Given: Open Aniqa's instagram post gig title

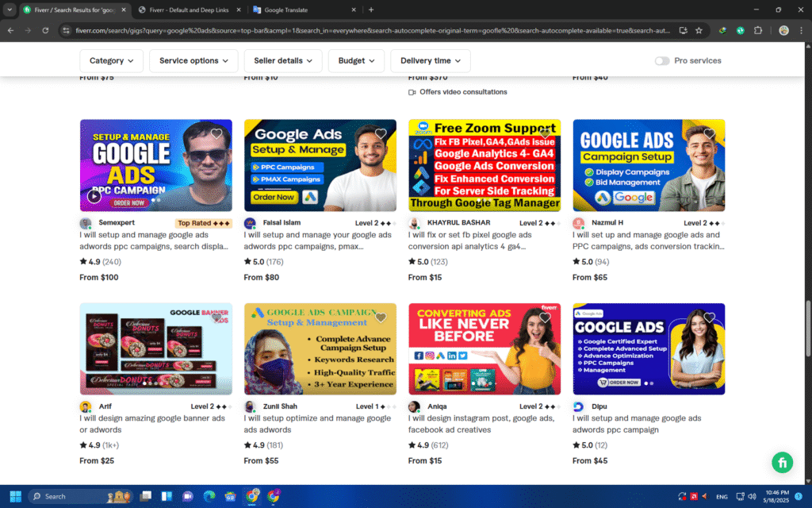Looking at the screenshot, I should pos(481,424).
